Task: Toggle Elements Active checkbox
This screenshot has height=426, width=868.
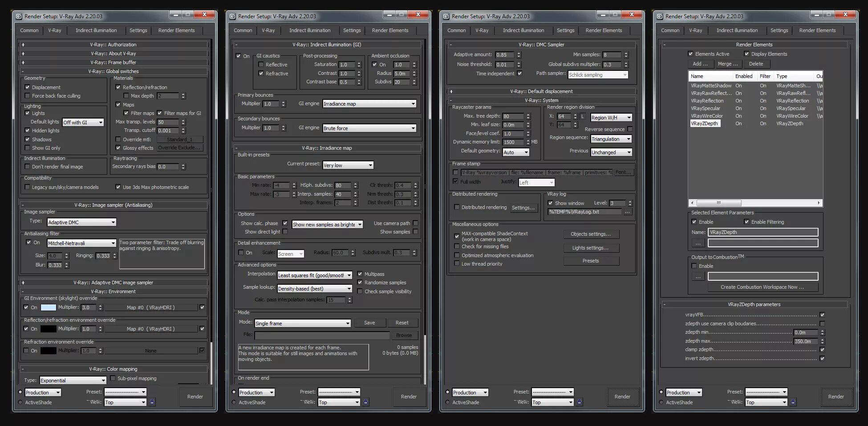Action: pos(690,54)
